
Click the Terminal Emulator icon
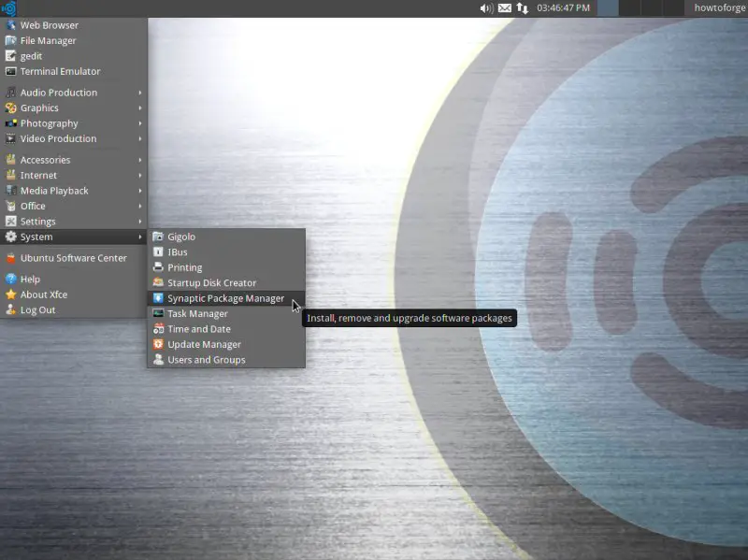click(10, 71)
